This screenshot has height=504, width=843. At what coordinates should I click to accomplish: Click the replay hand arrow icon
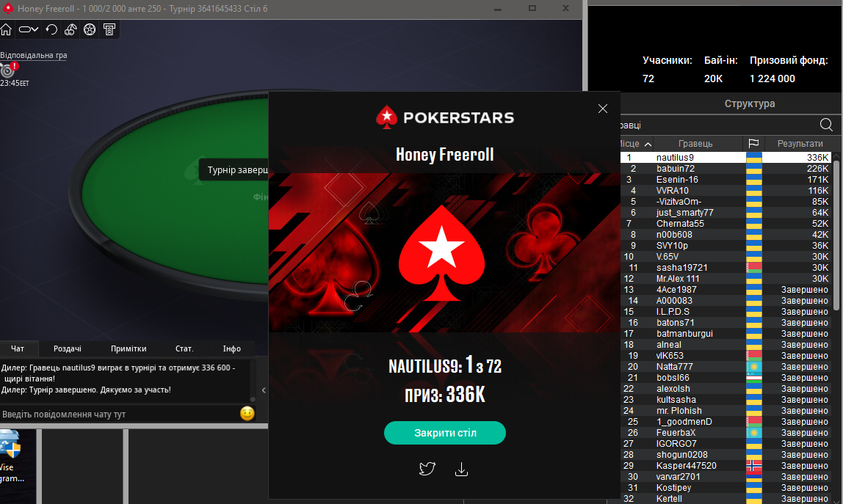51,29
